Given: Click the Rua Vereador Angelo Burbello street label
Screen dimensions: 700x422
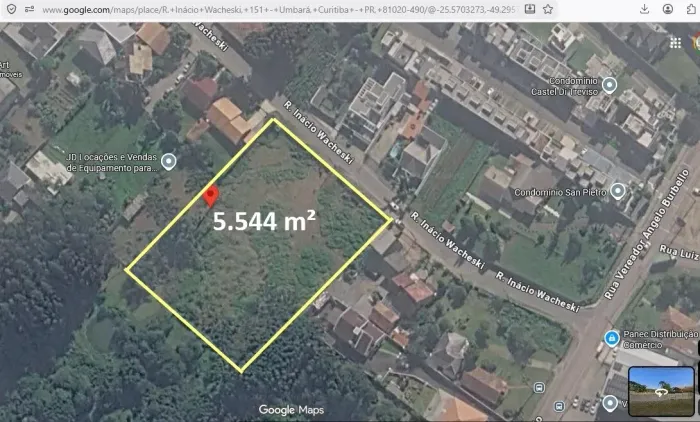Looking at the screenshot, I should tap(646, 234).
